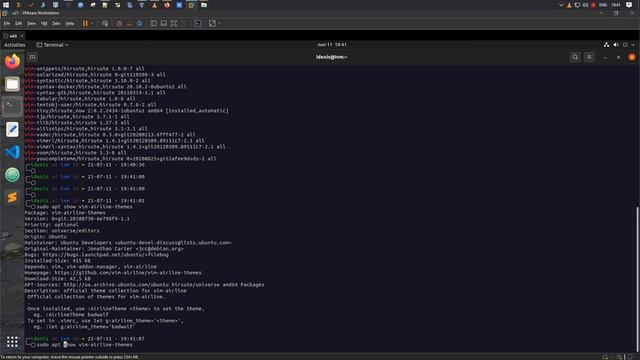Toggle the VMware library sidebar view
The width and height of the screenshot is (640, 360).
(x=153, y=24)
